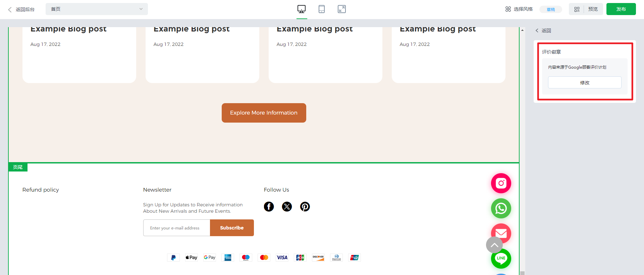Click the 修改 button in 评价徽章 panel
This screenshot has width=644, height=275.
585,82
